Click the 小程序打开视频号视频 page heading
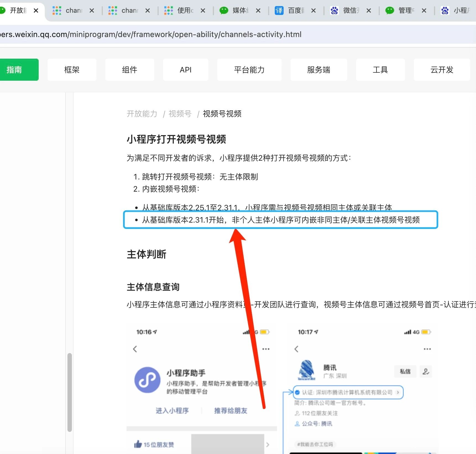 tap(176, 139)
